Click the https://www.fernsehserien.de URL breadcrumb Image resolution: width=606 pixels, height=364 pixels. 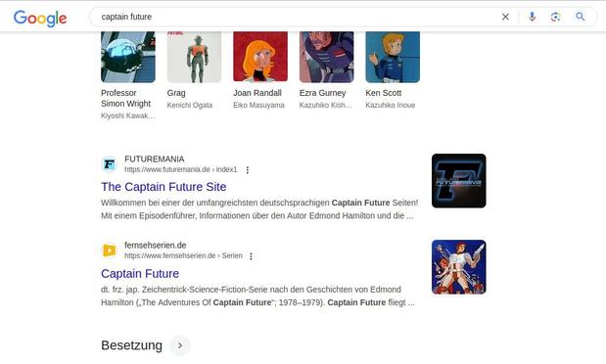(x=183, y=255)
